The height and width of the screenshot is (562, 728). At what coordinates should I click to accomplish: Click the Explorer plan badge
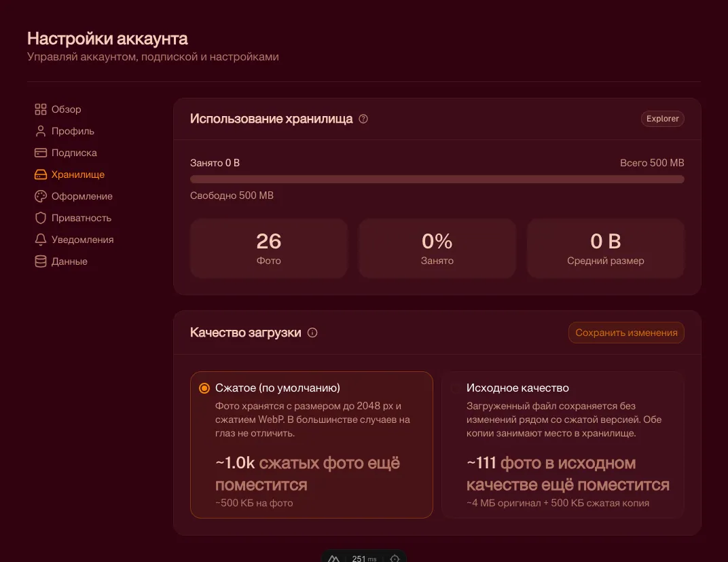tap(663, 118)
